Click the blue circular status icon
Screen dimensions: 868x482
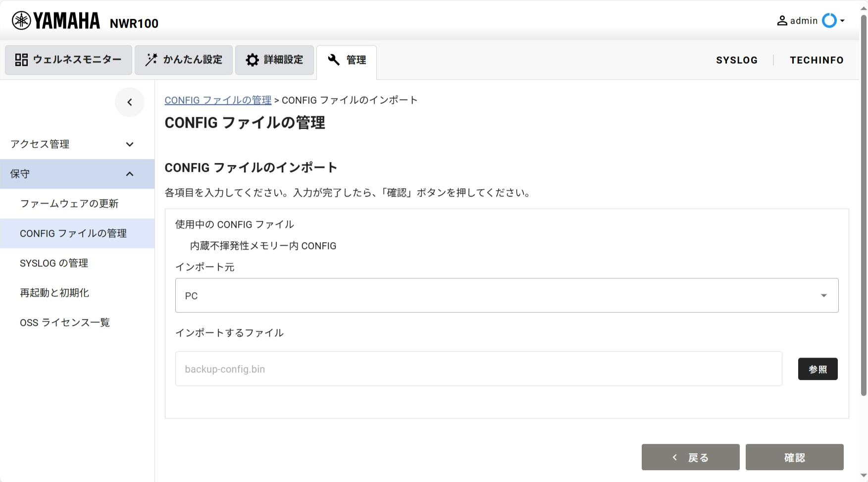pos(829,21)
